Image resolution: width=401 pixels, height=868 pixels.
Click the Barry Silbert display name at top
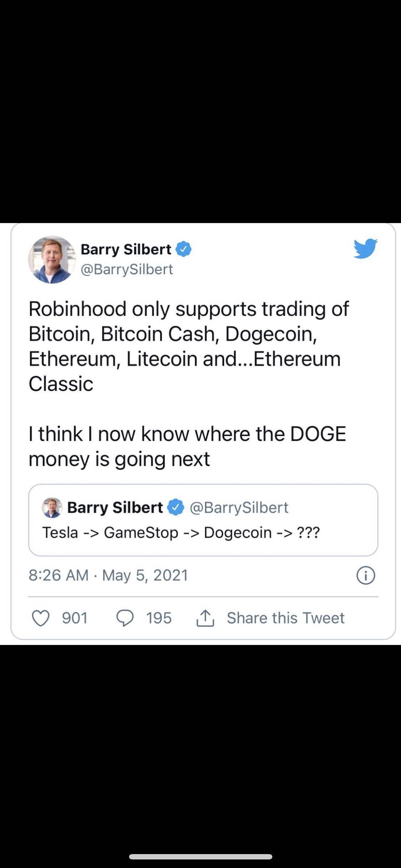[x=126, y=249]
